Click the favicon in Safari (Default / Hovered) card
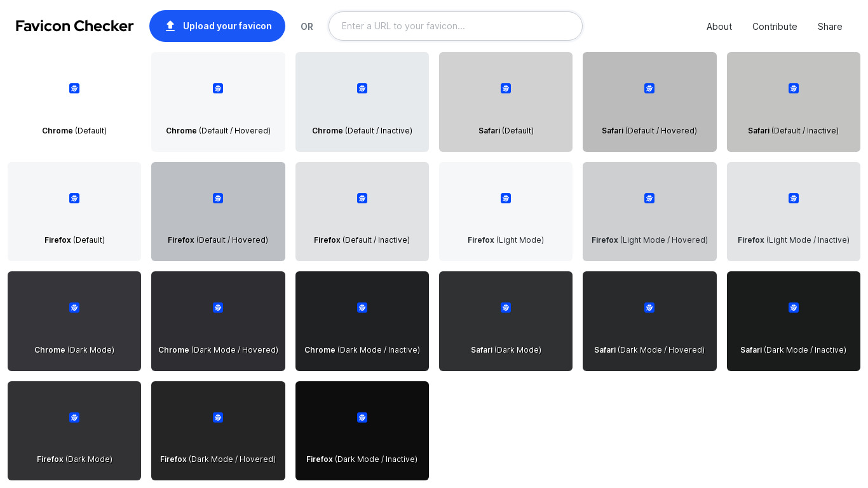Image resolution: width=868 pixels, height=488 pixels. click(x=649, y=88)
